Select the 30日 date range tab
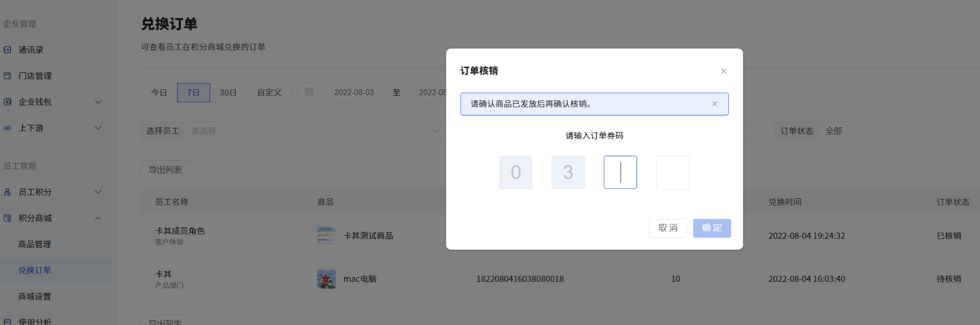 [x=228, y=92]
